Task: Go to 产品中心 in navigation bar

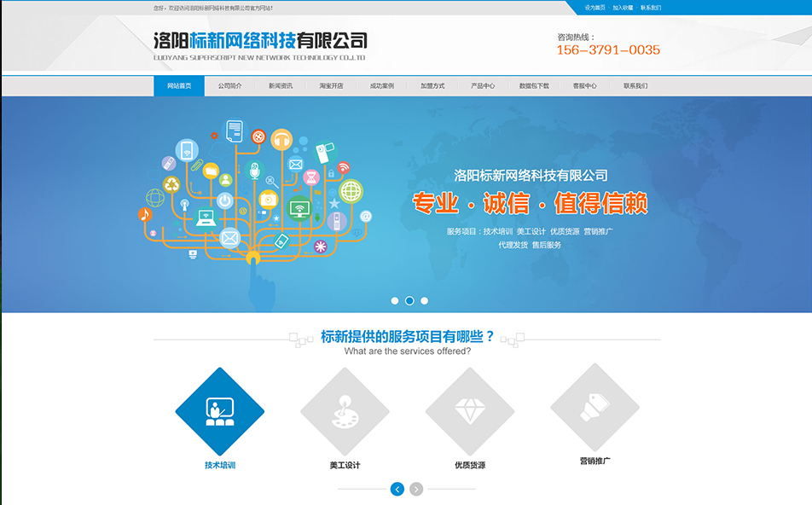Action: (x=483, y=86)
